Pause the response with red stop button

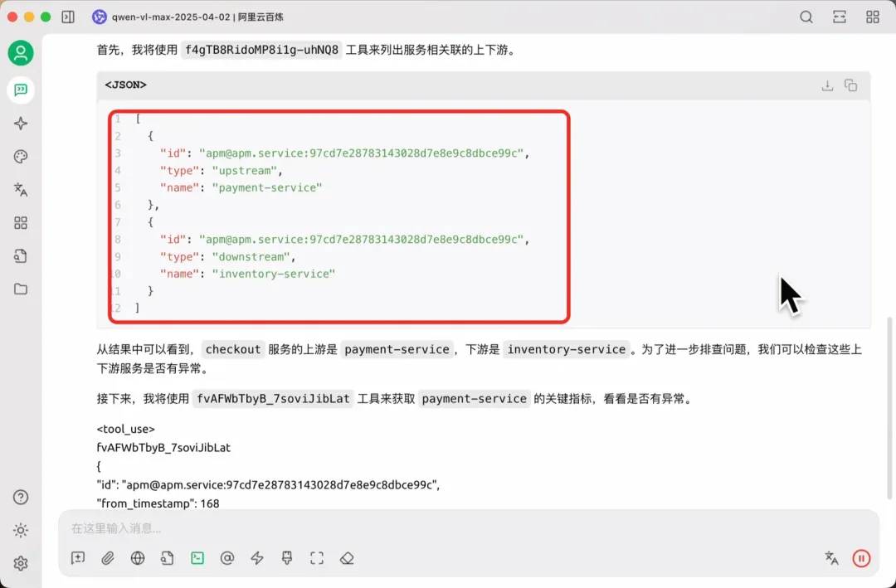tap(861, 558)
